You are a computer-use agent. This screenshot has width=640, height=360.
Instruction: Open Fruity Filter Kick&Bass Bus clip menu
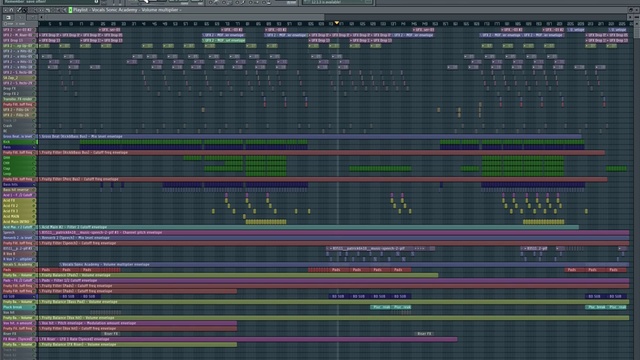click(x=40, y=152)
